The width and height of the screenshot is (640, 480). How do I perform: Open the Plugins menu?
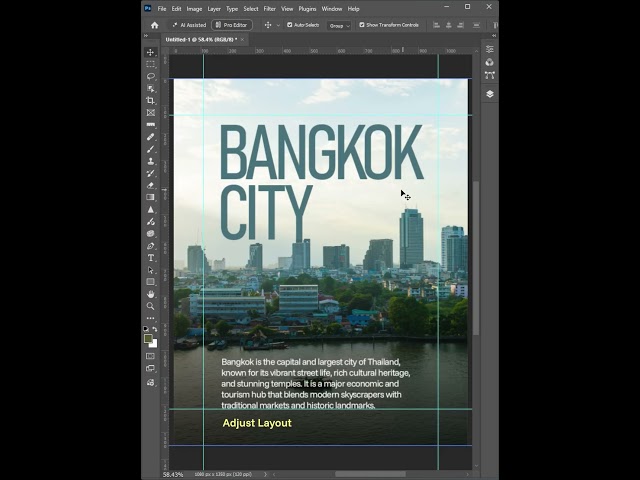(x=307, y=9)
